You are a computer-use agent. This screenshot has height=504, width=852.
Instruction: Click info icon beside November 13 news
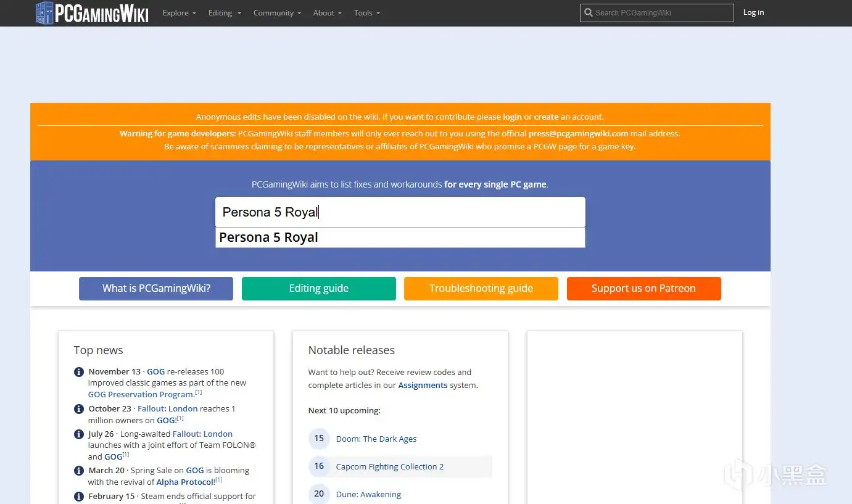[x=79, y=372]
